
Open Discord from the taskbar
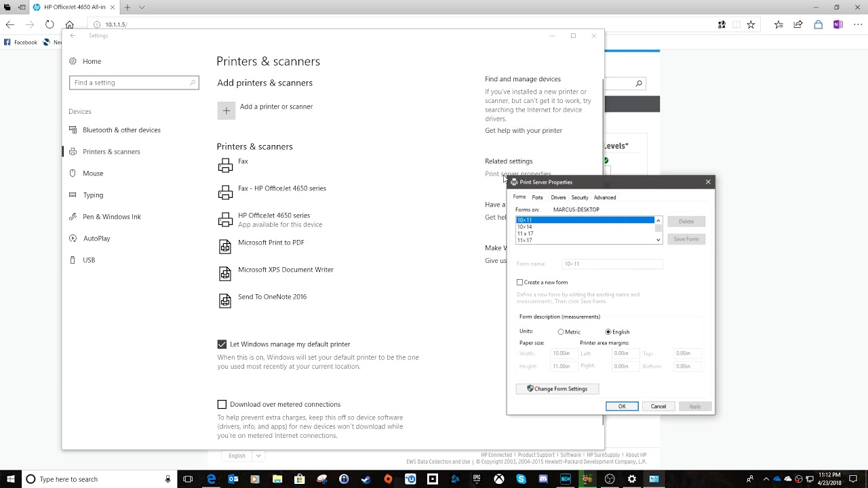pos(542,479)
